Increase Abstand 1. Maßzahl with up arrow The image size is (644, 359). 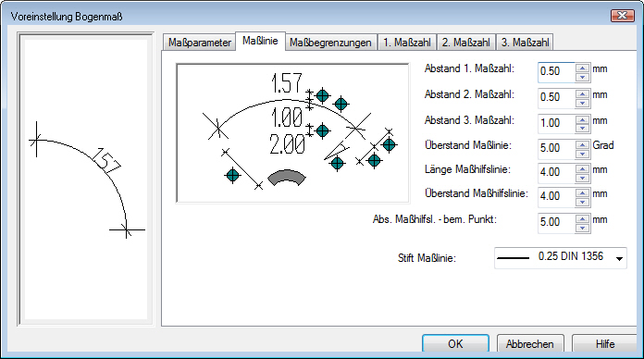coord(582,68)
